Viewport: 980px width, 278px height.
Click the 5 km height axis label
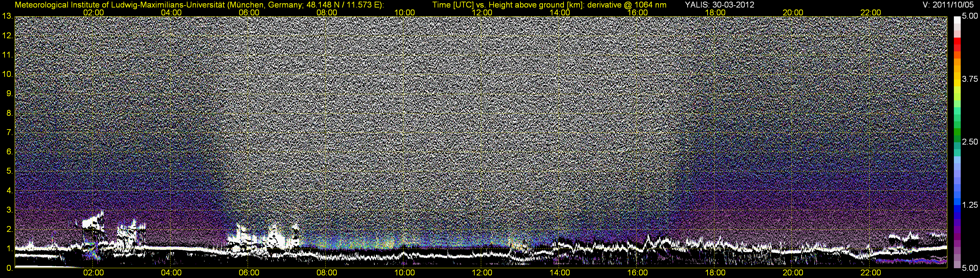(x=9, y=171)
